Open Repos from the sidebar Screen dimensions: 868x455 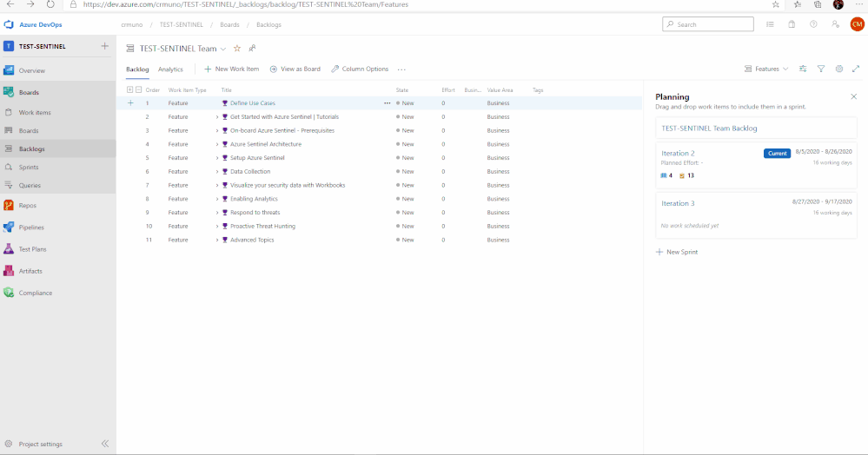(x=27, y=206)
